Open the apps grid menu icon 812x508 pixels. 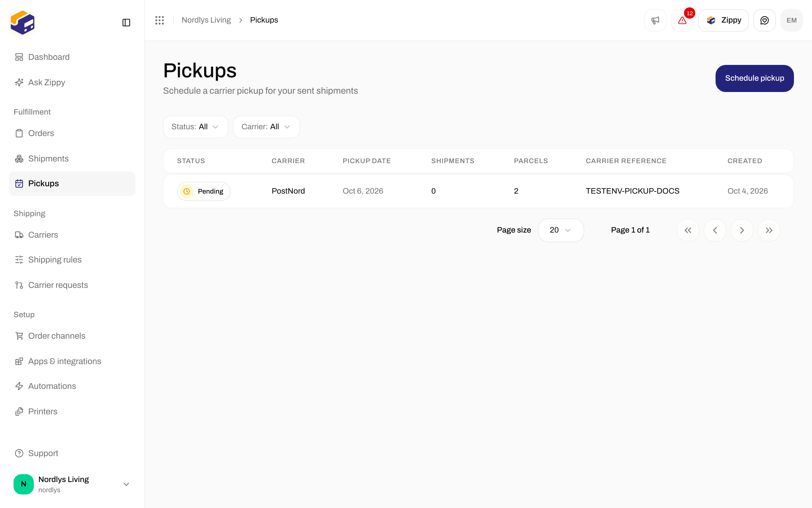160,20
